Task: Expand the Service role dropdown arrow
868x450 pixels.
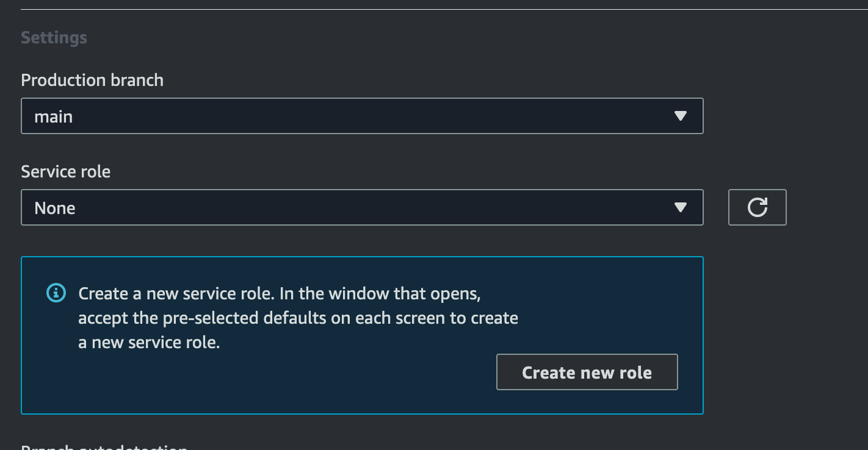Action: (x=681, y=207)
